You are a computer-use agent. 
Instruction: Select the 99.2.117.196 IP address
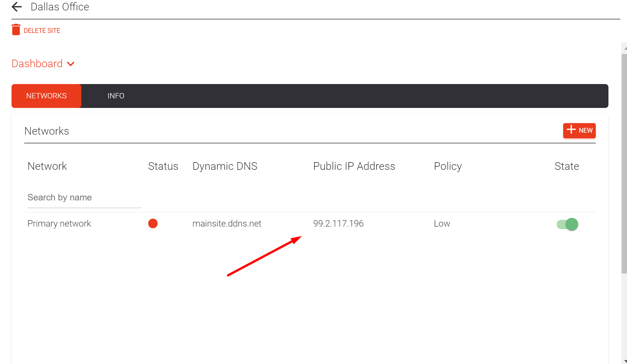point(338,223)
